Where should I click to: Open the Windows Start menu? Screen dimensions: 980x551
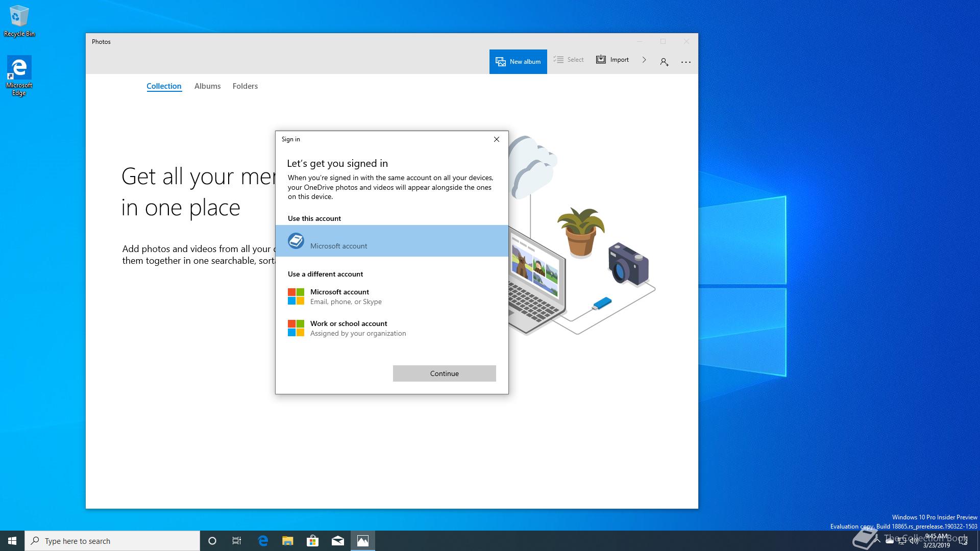(12, 541)
